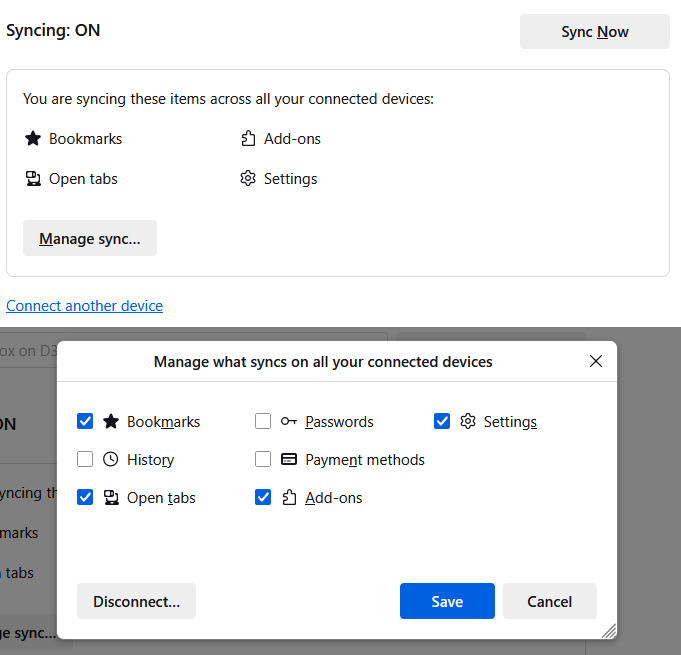Click the History clock icon

tap(111, 460)
